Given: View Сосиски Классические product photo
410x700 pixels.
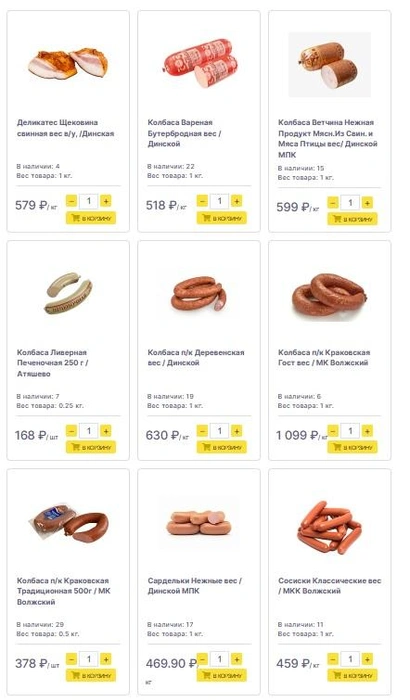Looking at the screenshot, I should (x=330, y=527).
